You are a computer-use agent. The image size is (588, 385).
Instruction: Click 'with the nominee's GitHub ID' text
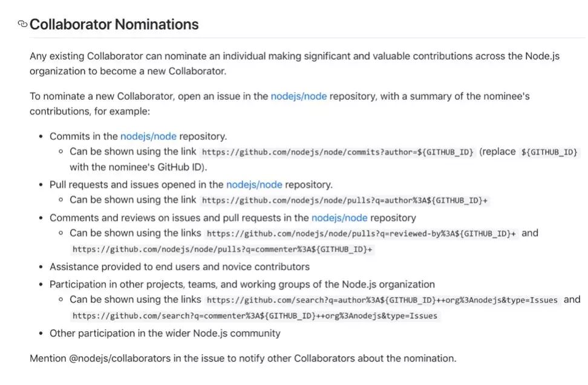(138, 167)
